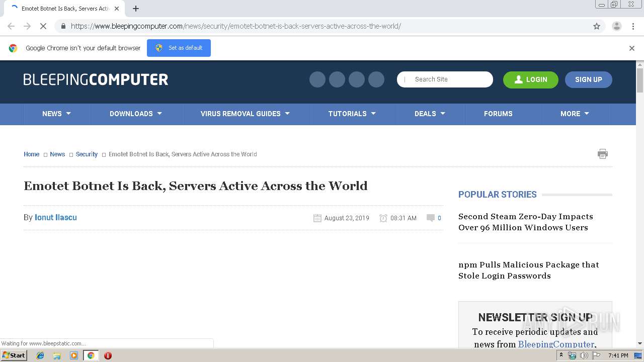Viewport: 644px width, 362px height.
Task: Click the Action Center flag tray icon
Action: 596,355
